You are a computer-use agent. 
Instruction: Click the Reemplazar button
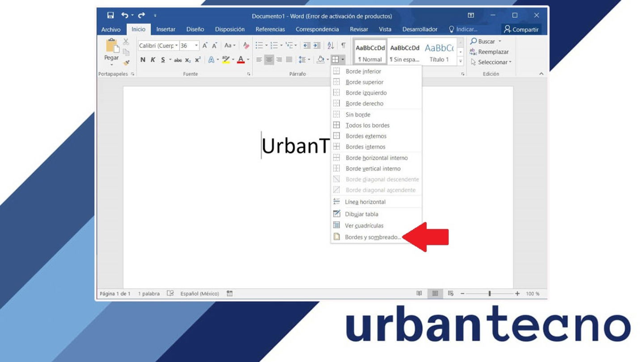[x=489, y=52]
